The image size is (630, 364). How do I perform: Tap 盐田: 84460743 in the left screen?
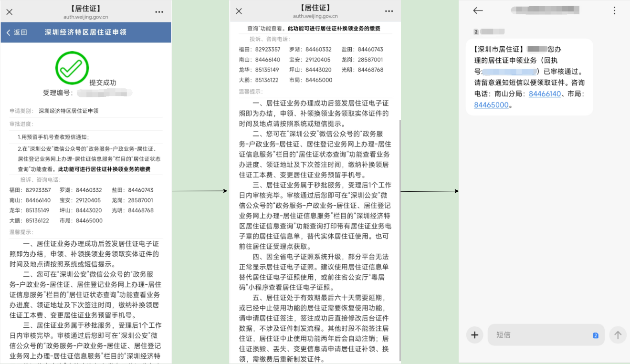(133, 190)
